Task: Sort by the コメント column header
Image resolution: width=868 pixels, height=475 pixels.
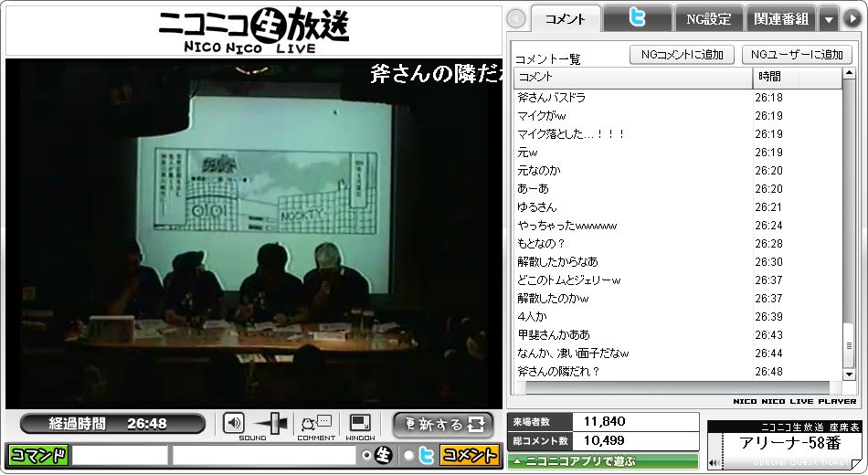Action: click(633, 78)
